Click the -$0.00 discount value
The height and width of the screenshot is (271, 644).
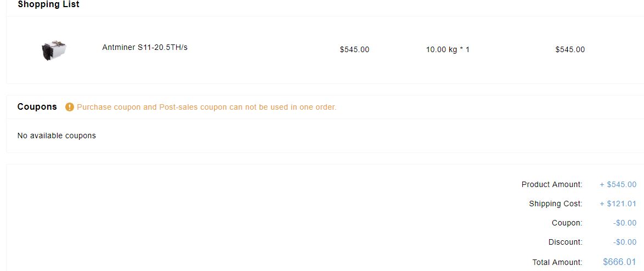tap(625, 242)
